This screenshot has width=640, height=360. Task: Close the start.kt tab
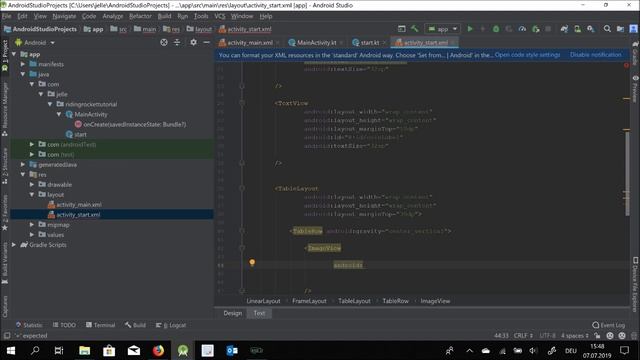coord(384,42)
